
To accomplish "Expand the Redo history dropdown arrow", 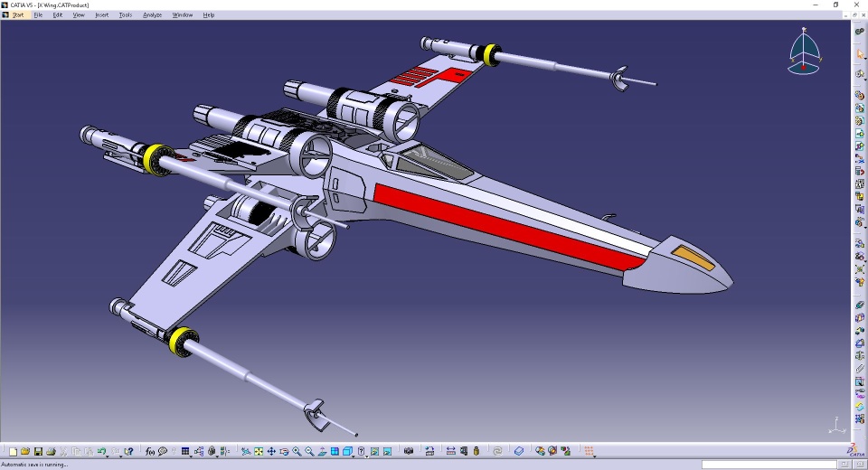I will (120, 456).
